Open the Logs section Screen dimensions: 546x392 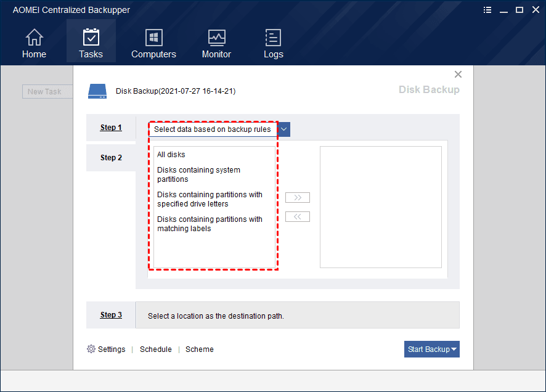pos(274,43)
